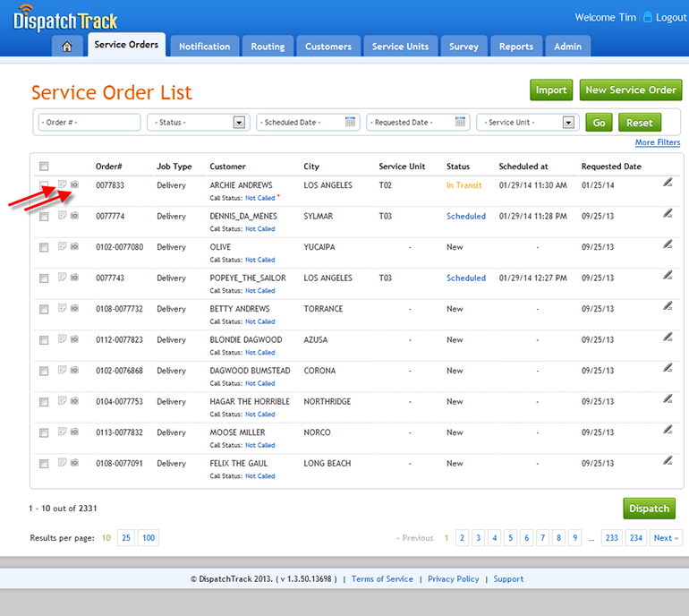Switch to the Routing tab
689x616 pixels.
click(x=268, y=47)
